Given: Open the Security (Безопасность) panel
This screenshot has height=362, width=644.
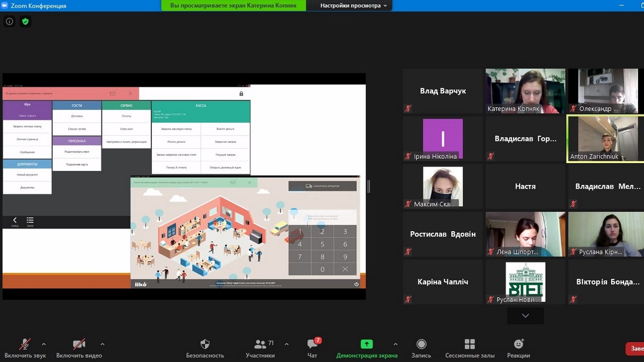Looking at the screenshot, I should point(205,348).
